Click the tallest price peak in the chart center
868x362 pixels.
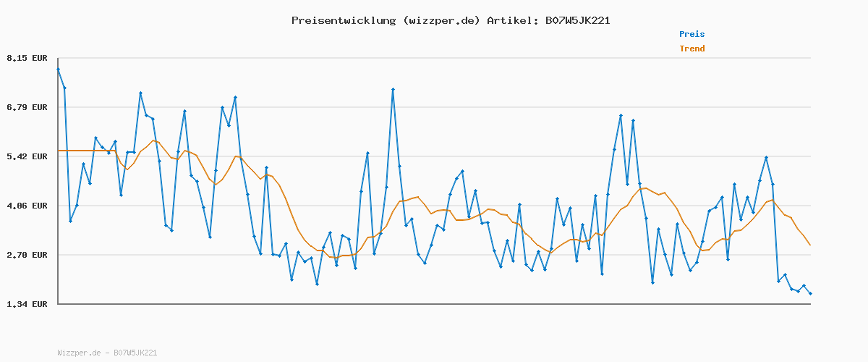(393, 90)
